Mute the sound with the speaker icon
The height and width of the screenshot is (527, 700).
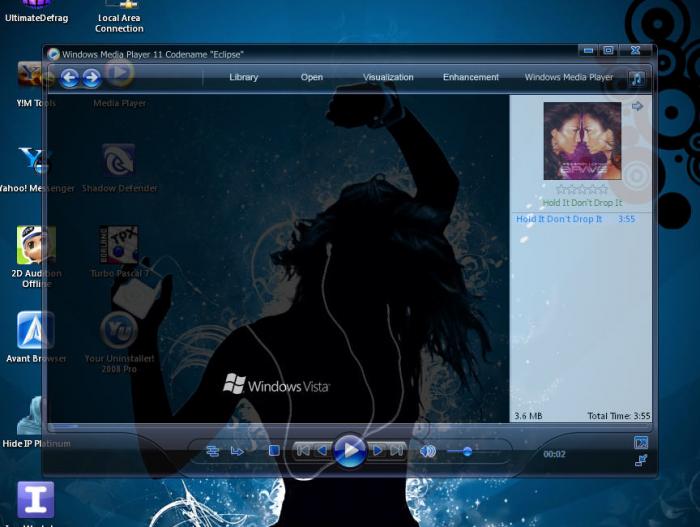(428, 452)
